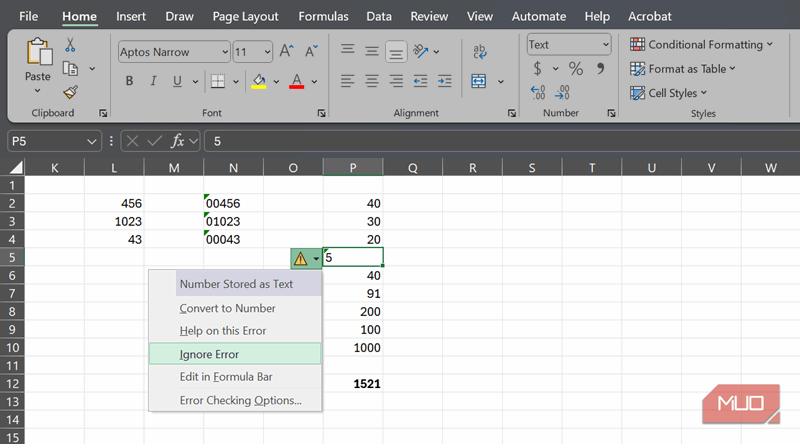Screen dimensions: 800x444
Task: Switch to the Formulas tab
Action: tap(323, 16)
